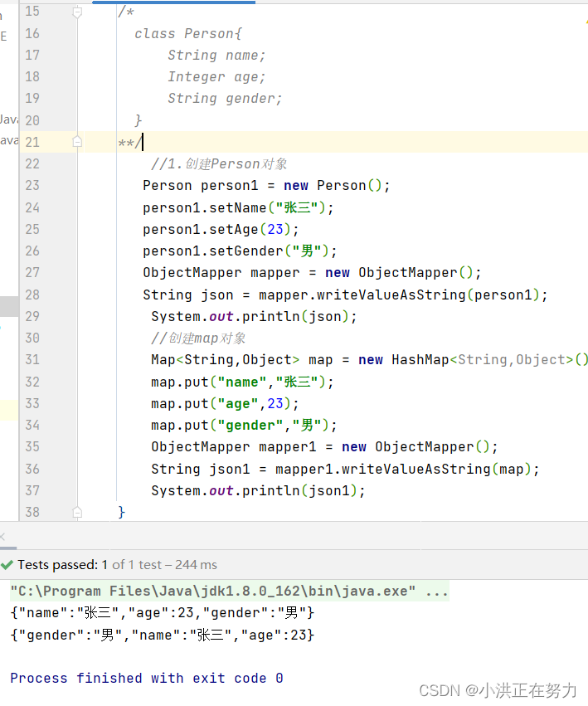Click "String json = mapper.writeValueAsString(person1);" line

pos(345,295)
